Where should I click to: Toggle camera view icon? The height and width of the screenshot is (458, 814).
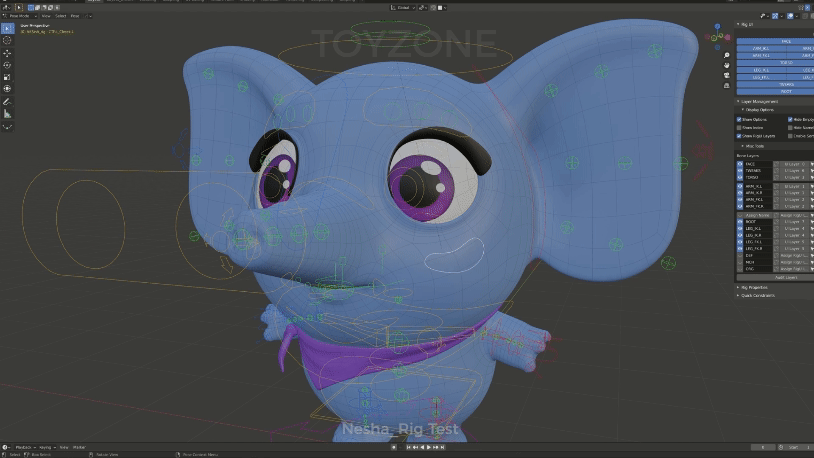click(x=727, y=75)
